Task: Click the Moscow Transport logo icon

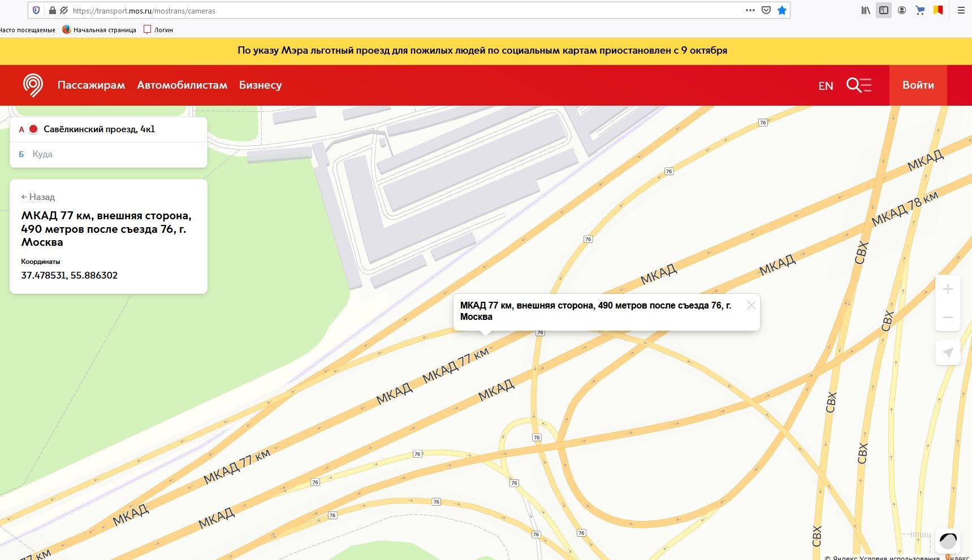Action: pyautogui.click(x=33, y=85)
